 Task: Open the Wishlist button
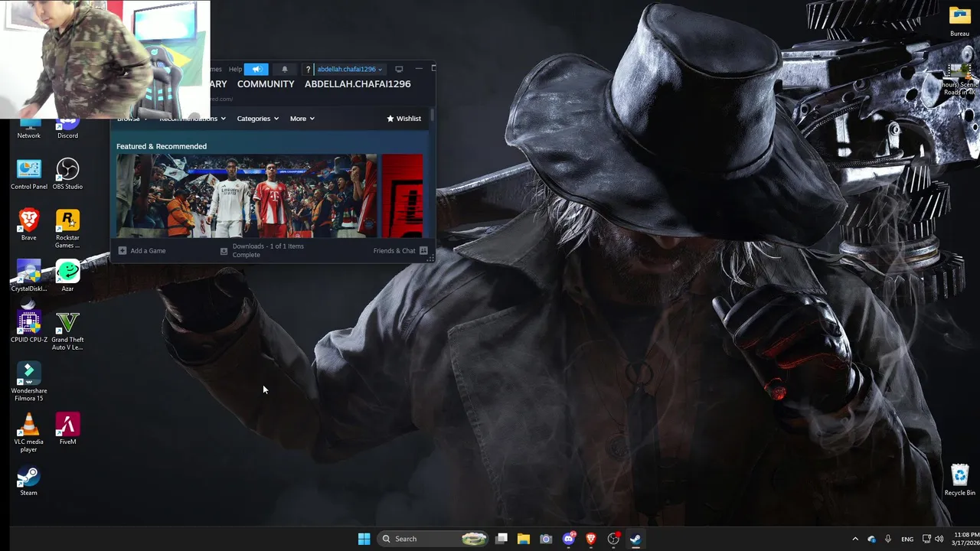click(403, 119)
